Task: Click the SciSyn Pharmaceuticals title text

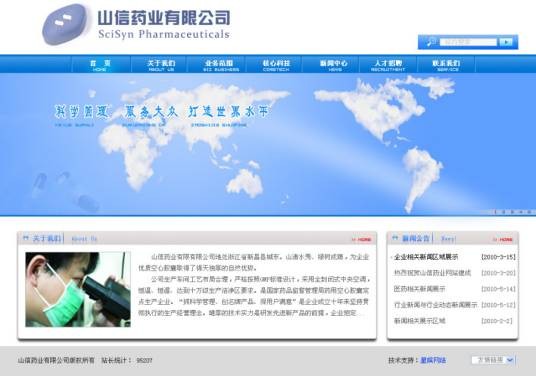Action: tap(164, 34)
